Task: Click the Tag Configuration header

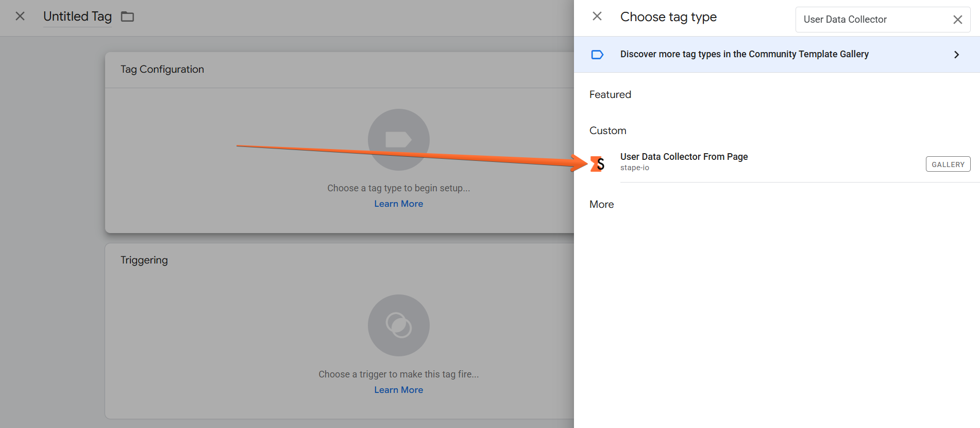Action: point(162,70)
